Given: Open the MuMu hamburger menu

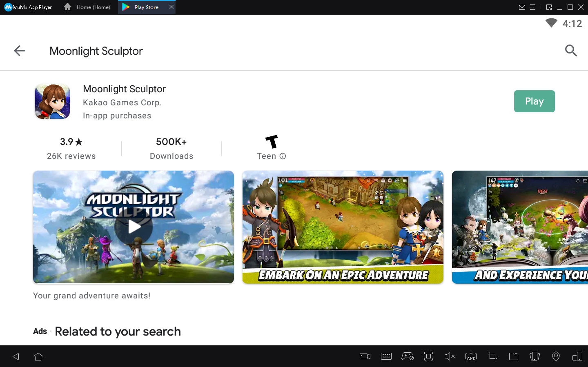Looking at the screenshot, I should coord(532,7).
